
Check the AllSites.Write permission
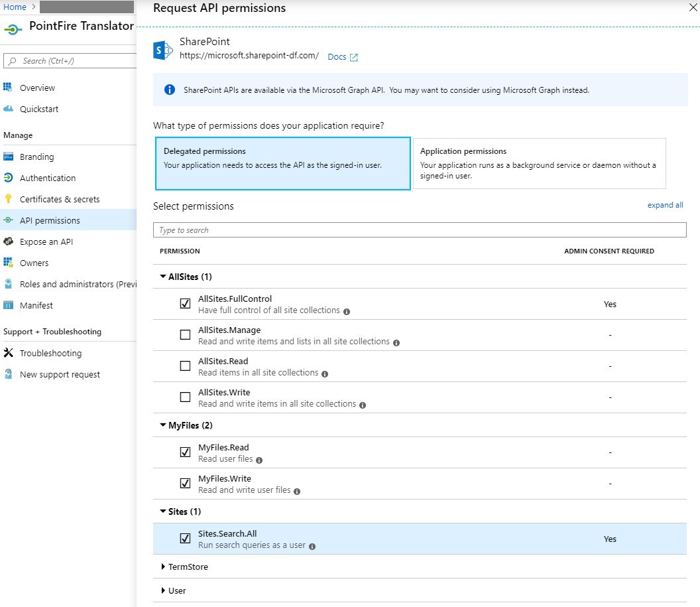(185, 397)
